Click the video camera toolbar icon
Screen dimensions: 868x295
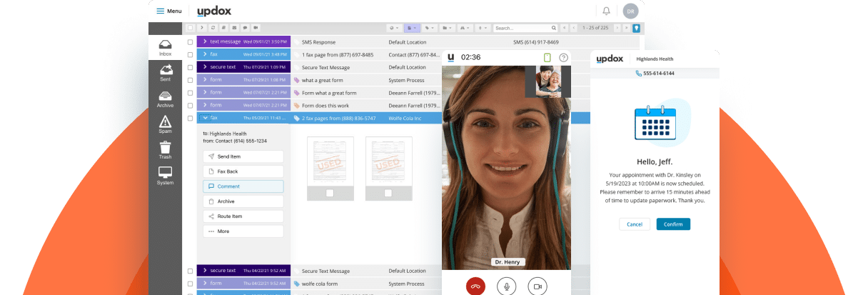(x=256, y=28)
